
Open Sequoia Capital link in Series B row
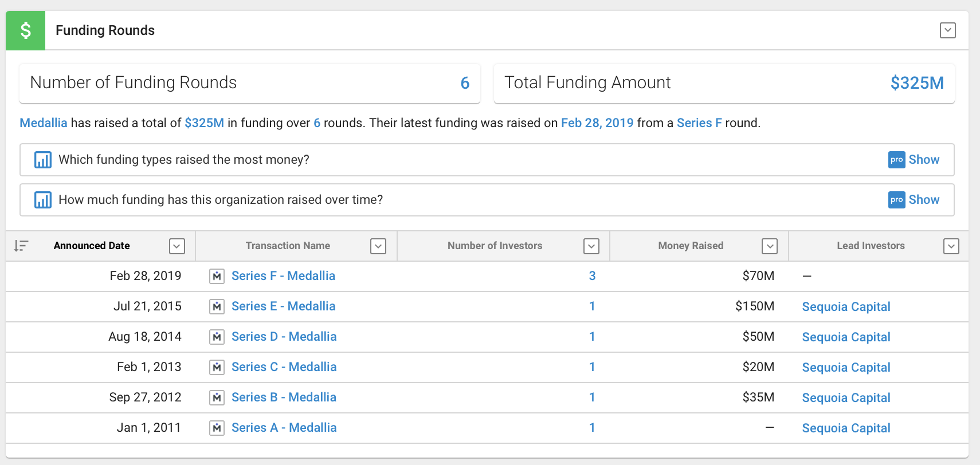846,398
